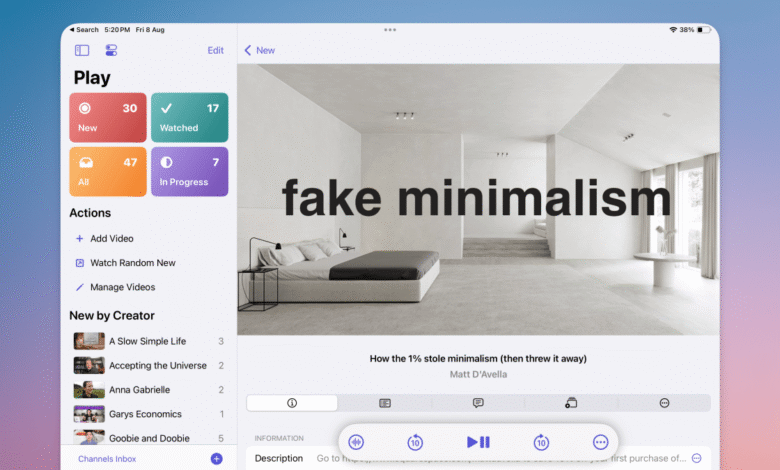Skip back 10 seconds
This screenshot has width=780, height=470.
click(x=415, y=442)
